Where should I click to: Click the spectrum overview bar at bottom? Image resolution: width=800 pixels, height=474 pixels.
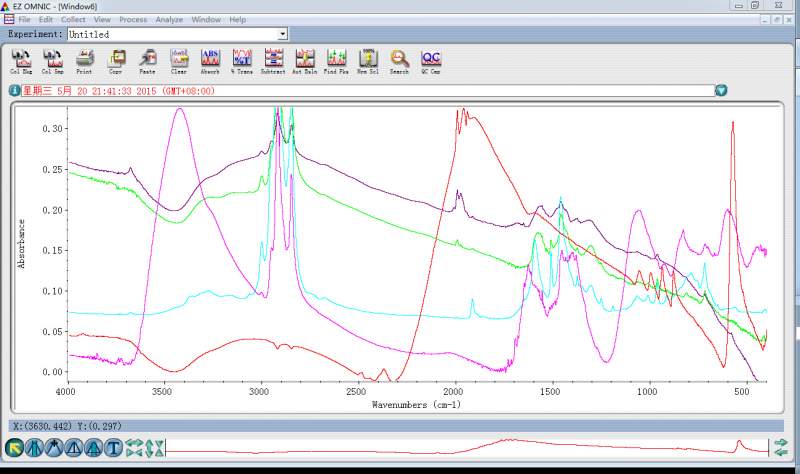[466, 446]
